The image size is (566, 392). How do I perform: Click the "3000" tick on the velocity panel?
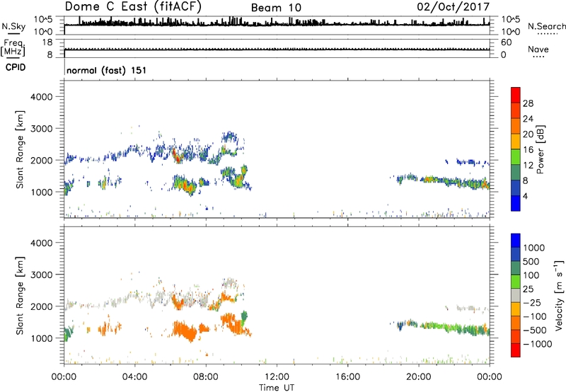click(x=41, y=275)
